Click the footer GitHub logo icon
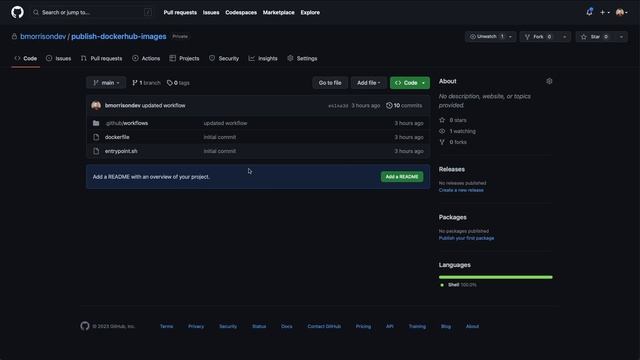Screen dimensions: 640x360 click(84, 326)
